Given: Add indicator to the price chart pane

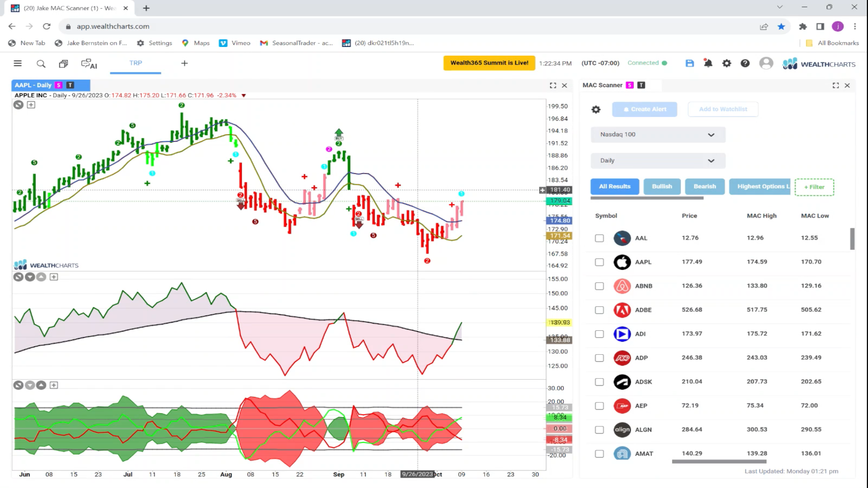Looking at the screenshot, I should (31, 105).
